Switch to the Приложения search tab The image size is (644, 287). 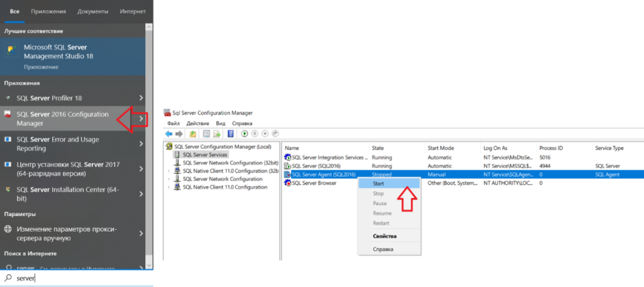[x=48, y=11]
